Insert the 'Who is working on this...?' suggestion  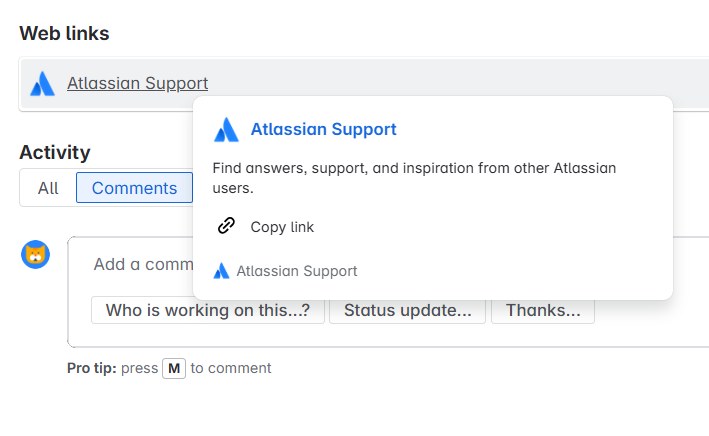(208, 310)
